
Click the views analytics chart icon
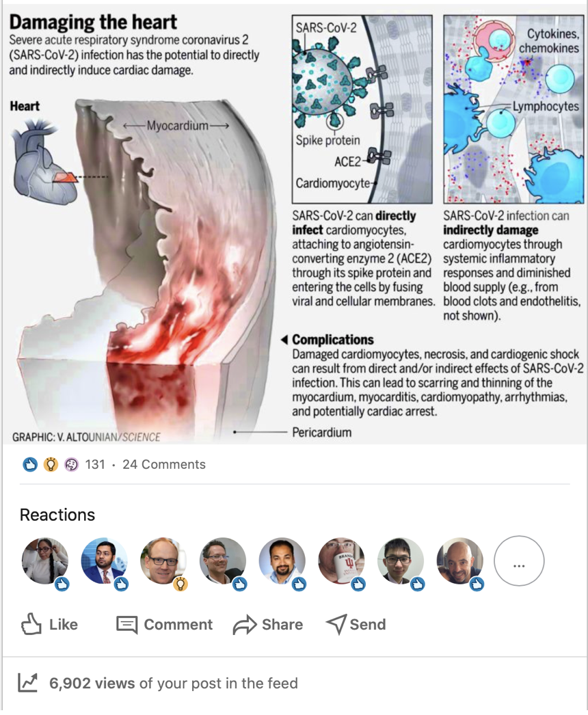(28, 683)
